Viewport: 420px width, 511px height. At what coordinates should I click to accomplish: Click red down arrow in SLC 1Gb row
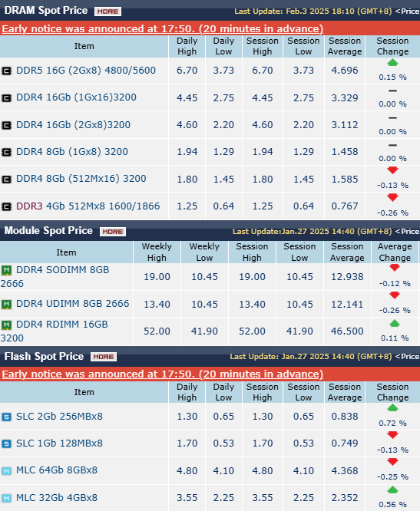click(392, 435)
